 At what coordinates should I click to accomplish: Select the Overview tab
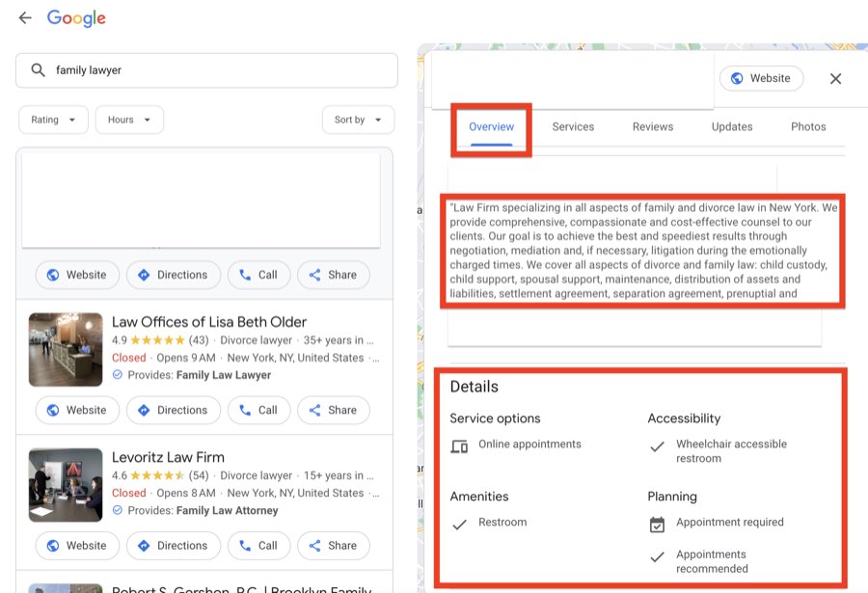pos(491,126)
